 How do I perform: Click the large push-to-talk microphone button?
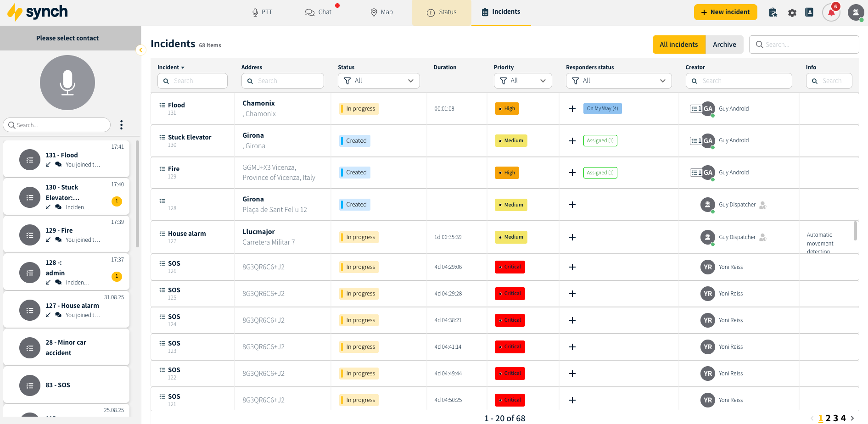(x=67, y=83)
